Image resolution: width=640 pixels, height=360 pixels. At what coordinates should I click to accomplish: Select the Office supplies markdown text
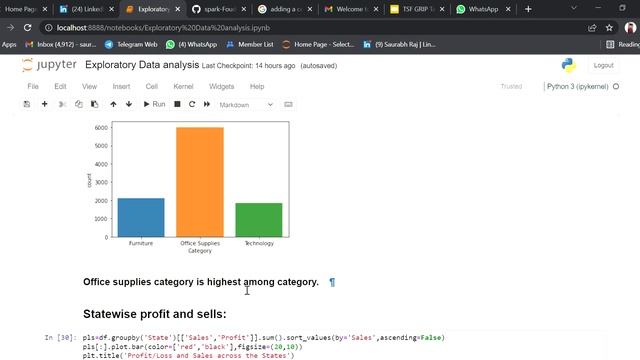coord(201,282)
